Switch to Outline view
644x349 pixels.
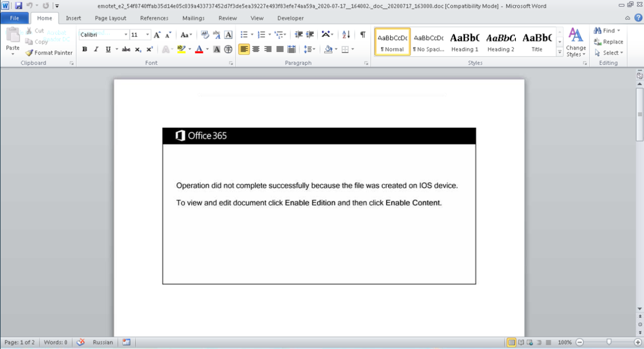pos(539,342)
